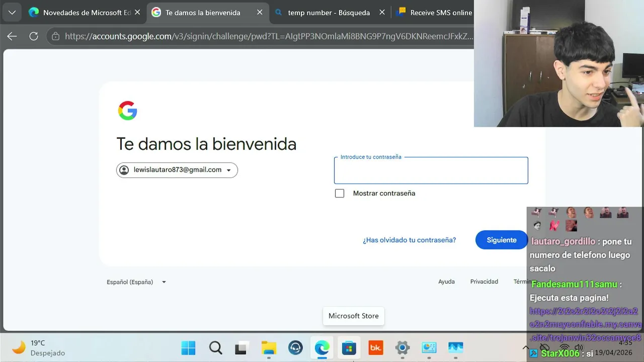Click Microsoft Edge taskbar icon
Image resolution: width=644 pixels, height=362 pixels.
(x=322, y=348)
